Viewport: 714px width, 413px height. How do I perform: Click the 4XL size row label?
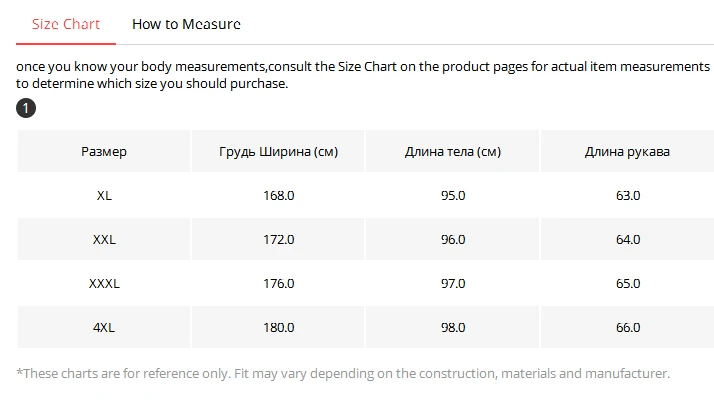pyautogui.click(x=104, y=327)
